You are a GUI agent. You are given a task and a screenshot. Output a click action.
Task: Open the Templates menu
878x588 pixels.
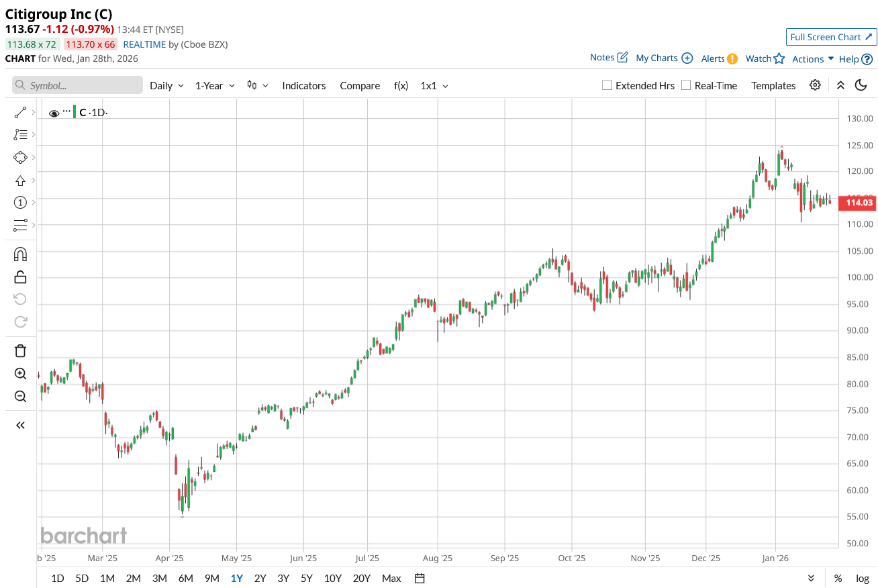tap(773, 85)
